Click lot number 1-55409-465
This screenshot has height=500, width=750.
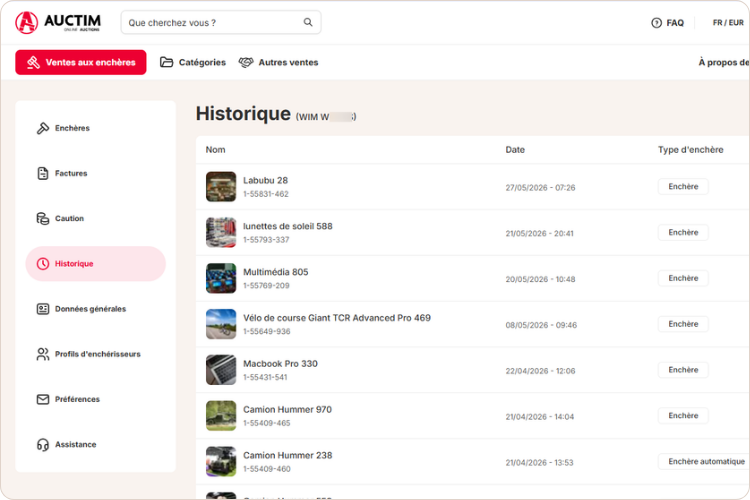(266, 423)
